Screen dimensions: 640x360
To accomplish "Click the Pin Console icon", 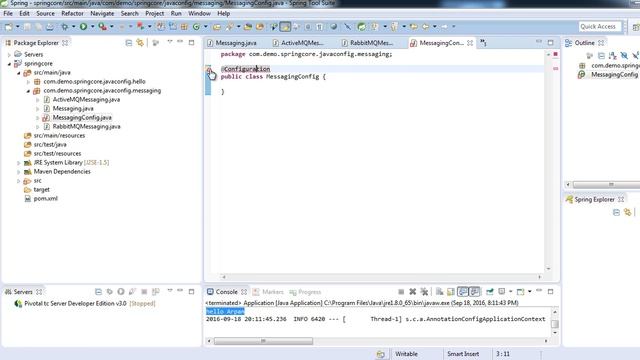I will click(x=489, y=291).
